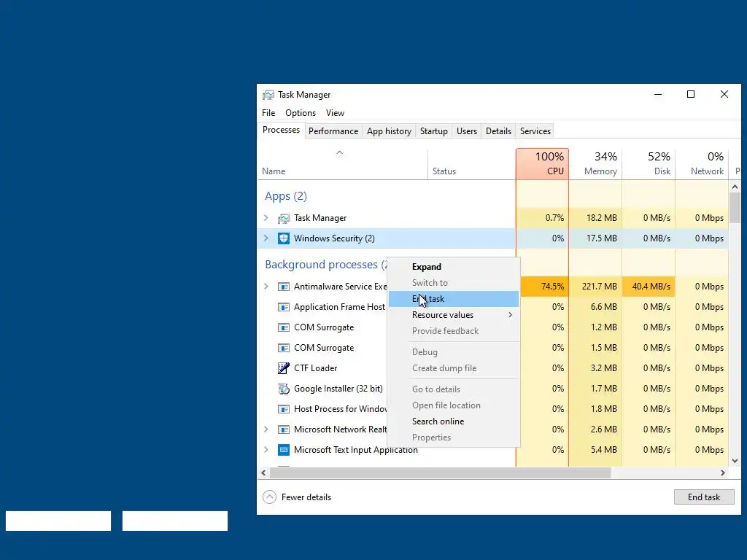This screenshot has width=747, height=560.
Task: Click the sort arrow above Name column
Action: 340,153
